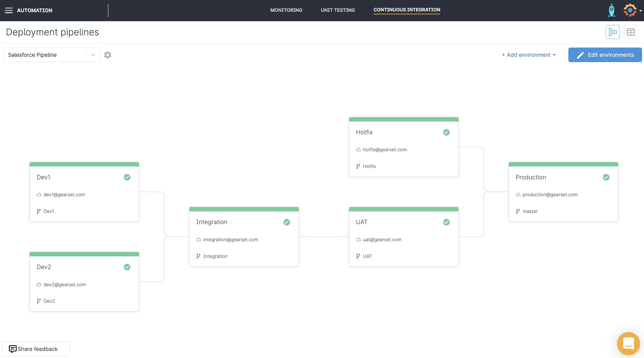Image resolution: width=644 pixels, height=358 pixels.
Task: Click the rocket icon in header
Action: 611,10
